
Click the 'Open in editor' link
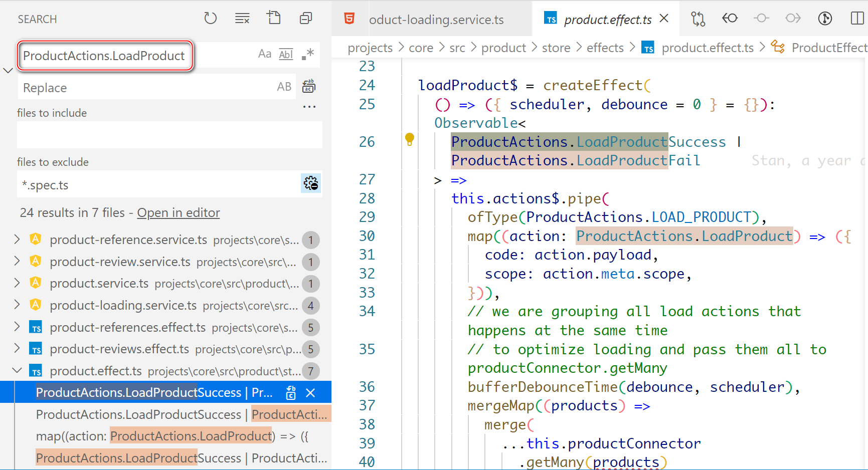click(x=179, y=213)
